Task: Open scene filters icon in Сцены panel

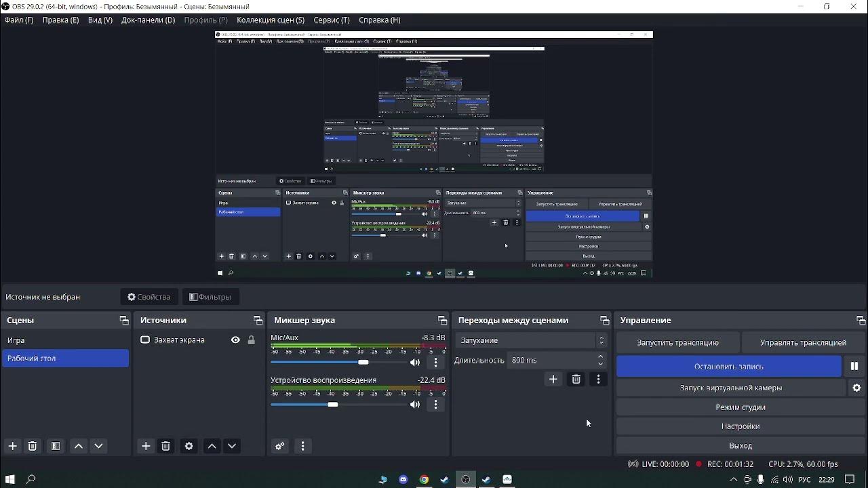Action: (x=56, y=446)
